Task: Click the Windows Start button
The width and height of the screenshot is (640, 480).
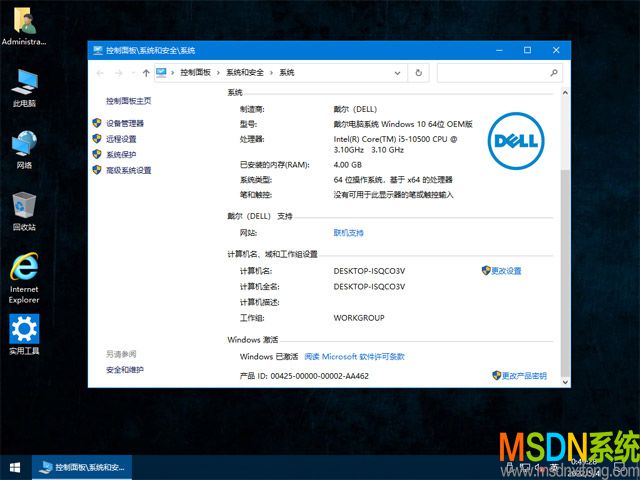Action: (15, 467)
